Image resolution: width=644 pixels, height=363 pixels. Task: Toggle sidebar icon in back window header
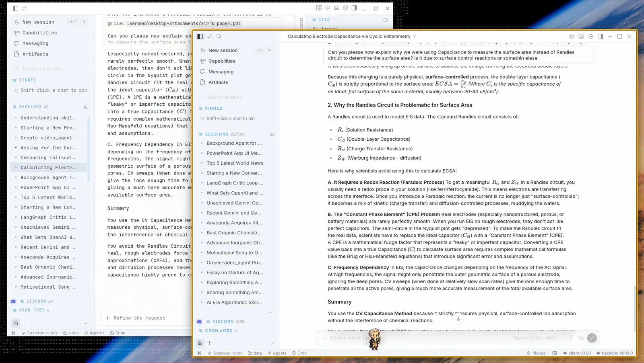pos(15,8)
